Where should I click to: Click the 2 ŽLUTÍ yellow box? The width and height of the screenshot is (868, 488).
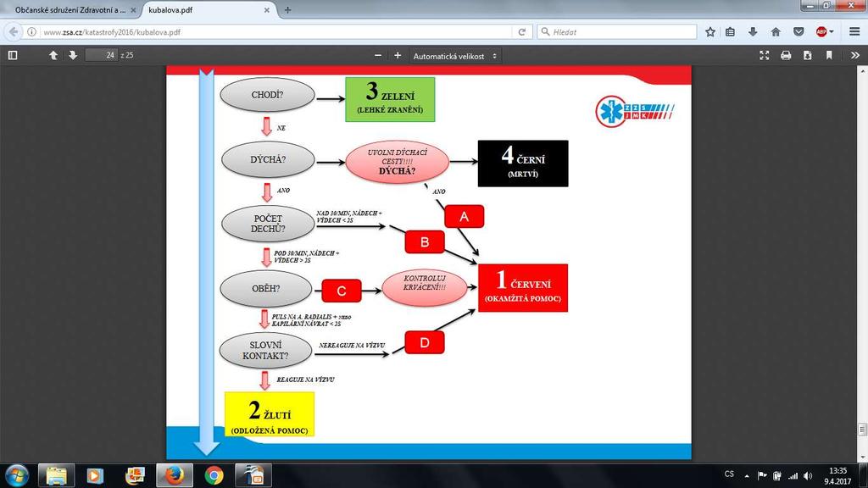270,414
